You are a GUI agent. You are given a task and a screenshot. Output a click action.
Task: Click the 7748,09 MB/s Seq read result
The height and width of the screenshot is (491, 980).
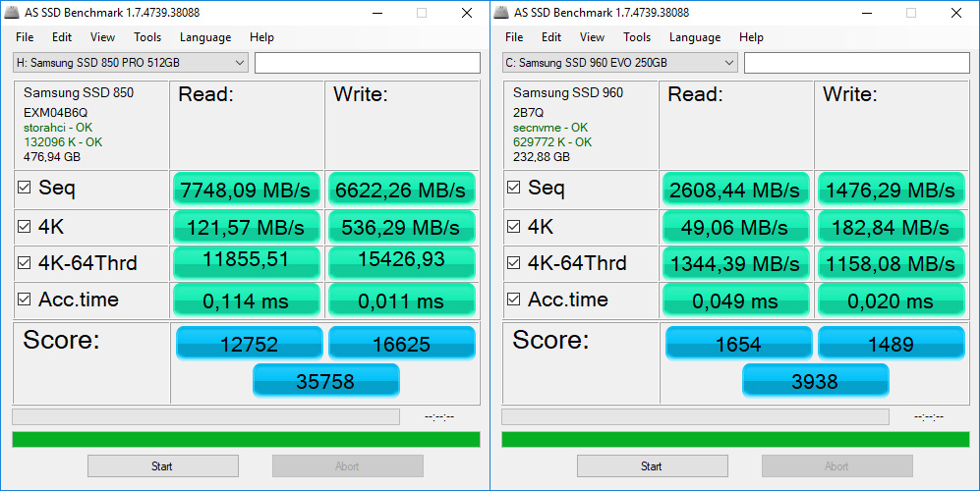(x=247, y=190)
